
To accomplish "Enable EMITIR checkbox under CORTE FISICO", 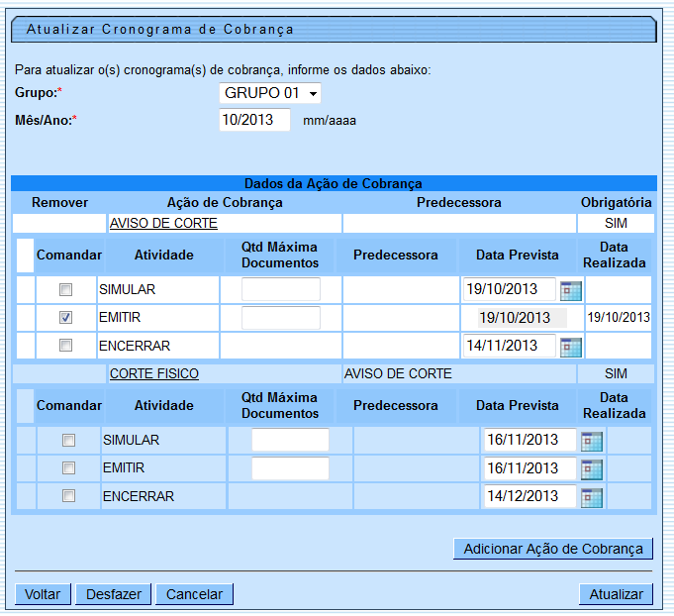I will click(x=68, y=468).
